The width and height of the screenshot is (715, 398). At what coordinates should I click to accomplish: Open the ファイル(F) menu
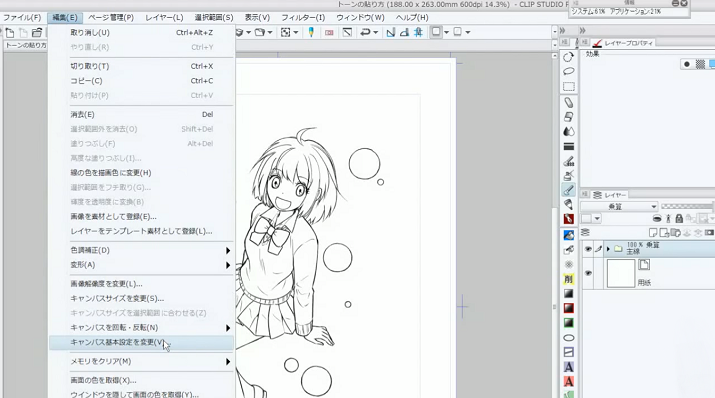click(x=21, y=18)
